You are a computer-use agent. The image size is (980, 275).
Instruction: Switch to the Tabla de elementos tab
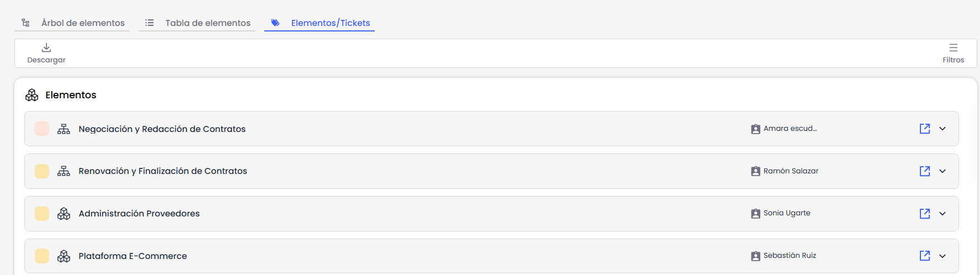pos(207,23)
